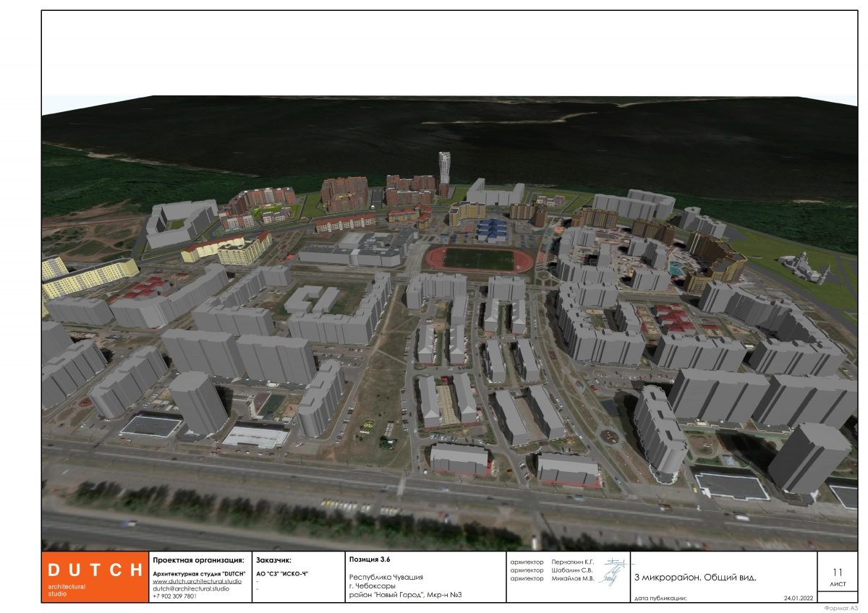
Task: Click the "Республика Чувашия" text line
Action: point(386,577)
